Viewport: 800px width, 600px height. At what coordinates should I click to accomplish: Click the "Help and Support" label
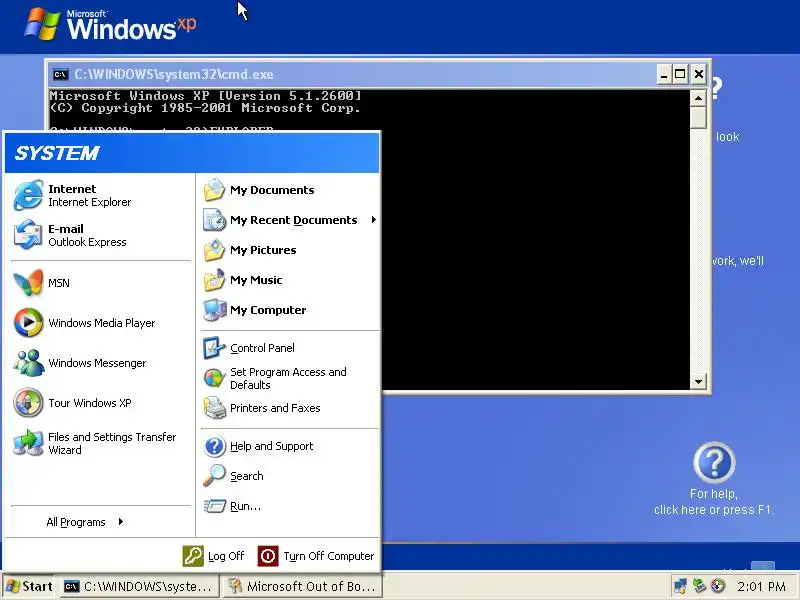[271, 446]
